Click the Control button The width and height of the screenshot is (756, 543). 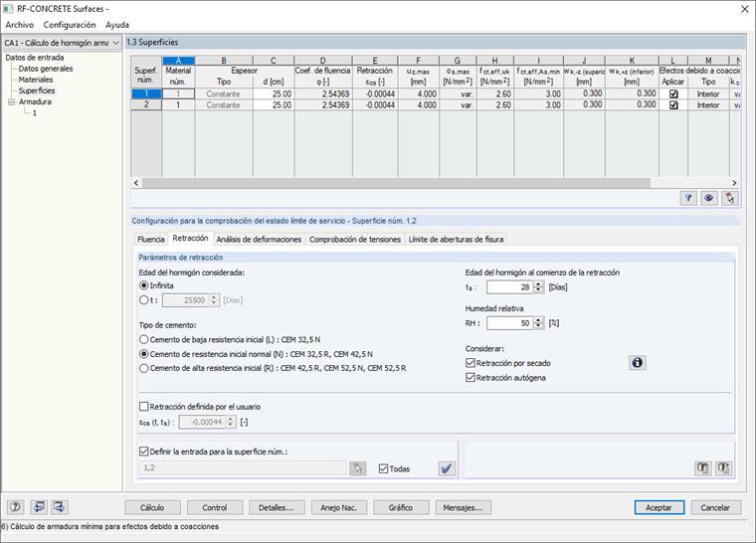point(215,507)
